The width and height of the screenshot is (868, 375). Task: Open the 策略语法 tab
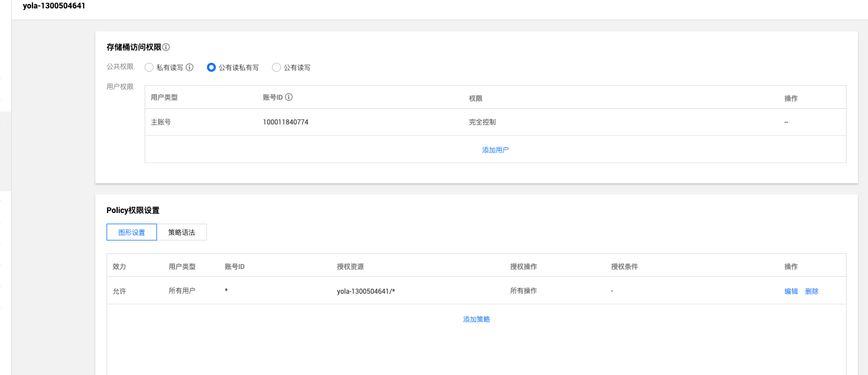coord(182,232)
